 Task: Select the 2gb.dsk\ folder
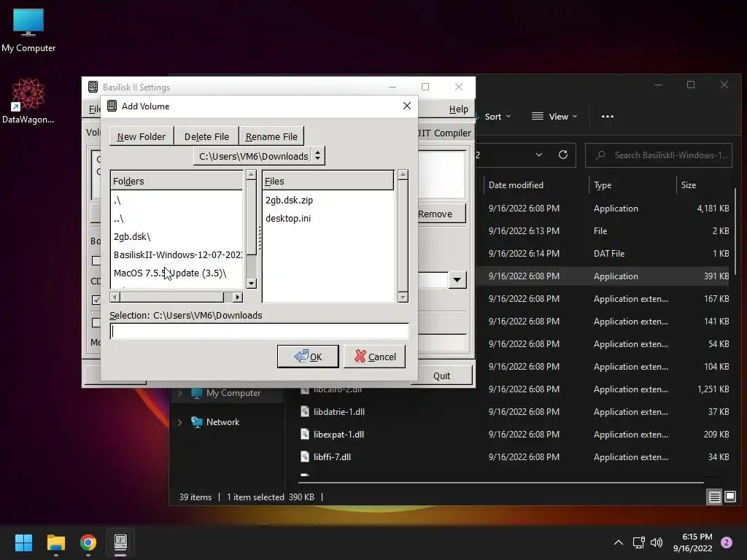[177, 237]
